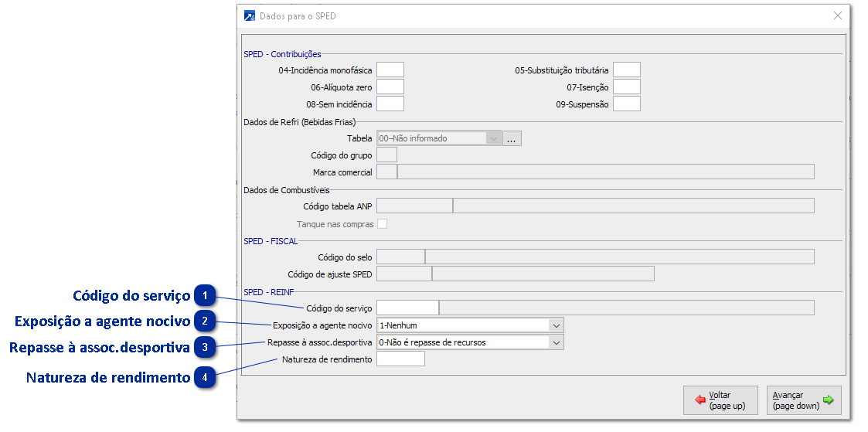Image resolution: width=868 pixels, height=432 pixels.
Task: Click the 04-Incidência monofásica field
Action: pyautogui.click(x=390, y=70)
